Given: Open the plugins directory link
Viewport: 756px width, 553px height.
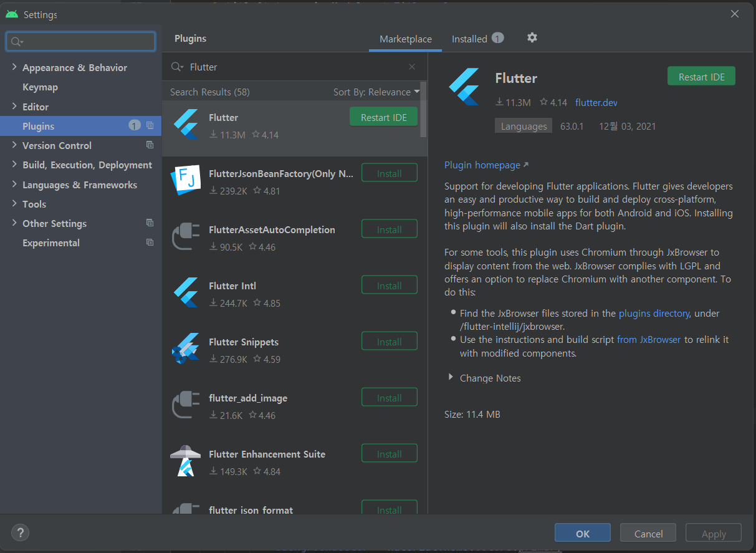Looking at the screenshot, I should [654, 313].
